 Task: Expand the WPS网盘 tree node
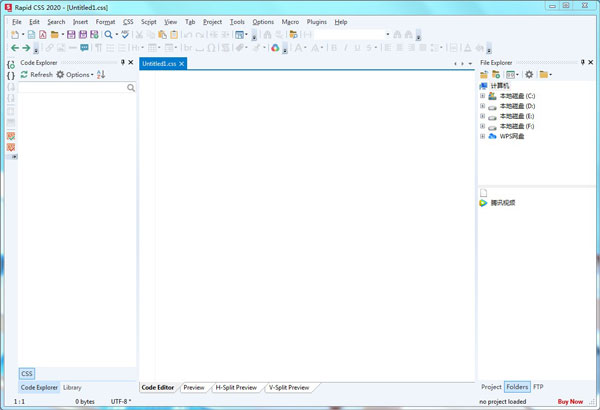coord(483,136)
